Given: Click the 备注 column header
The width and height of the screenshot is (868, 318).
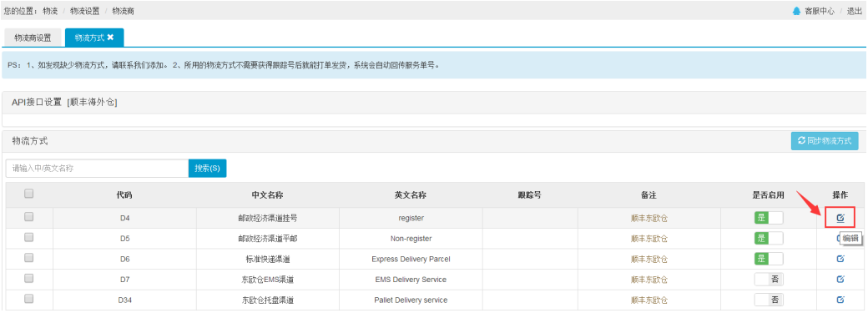Looking at the screenshot, I should pyautogui.click(x=648, y=195).
